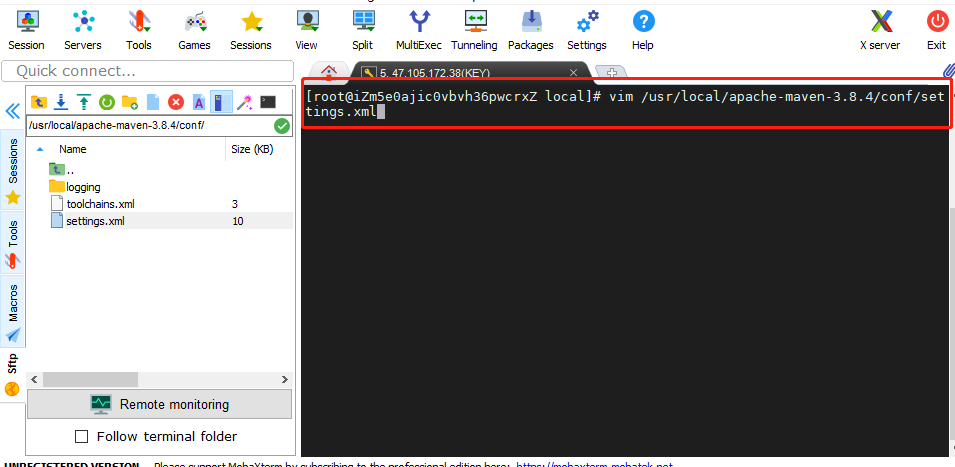Screen dimensions: 955x467
Task: Click the SFTP download arrow icon
Action: tap(61, 102)
